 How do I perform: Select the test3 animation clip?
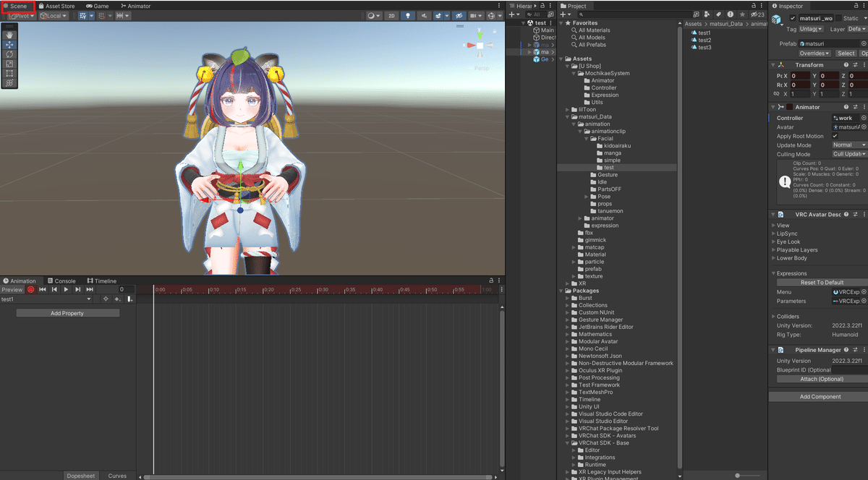(x=701, y=47)
